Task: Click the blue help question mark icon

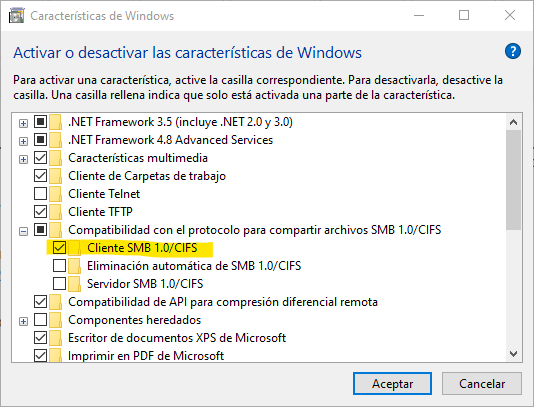Action: pos(513,52)
